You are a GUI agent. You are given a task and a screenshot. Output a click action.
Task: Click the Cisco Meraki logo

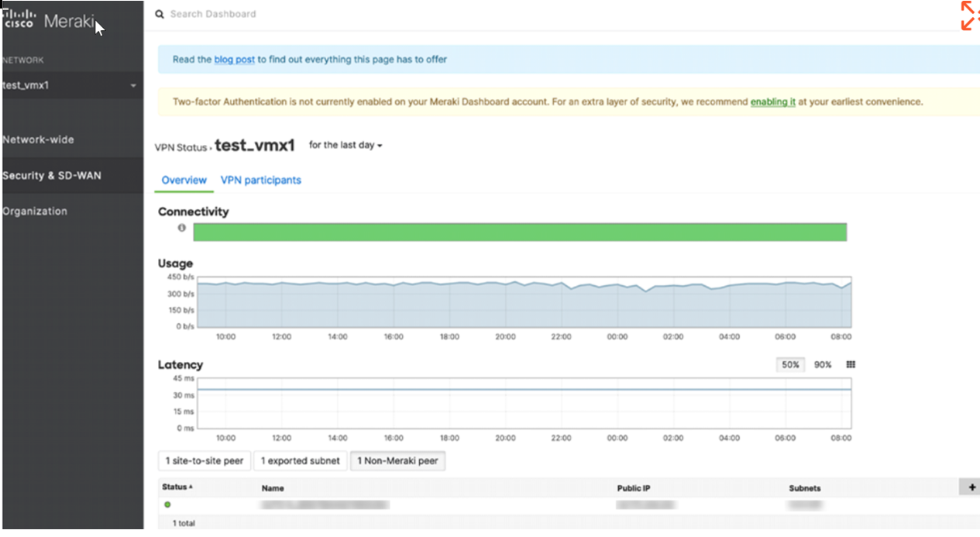(48, 21)
